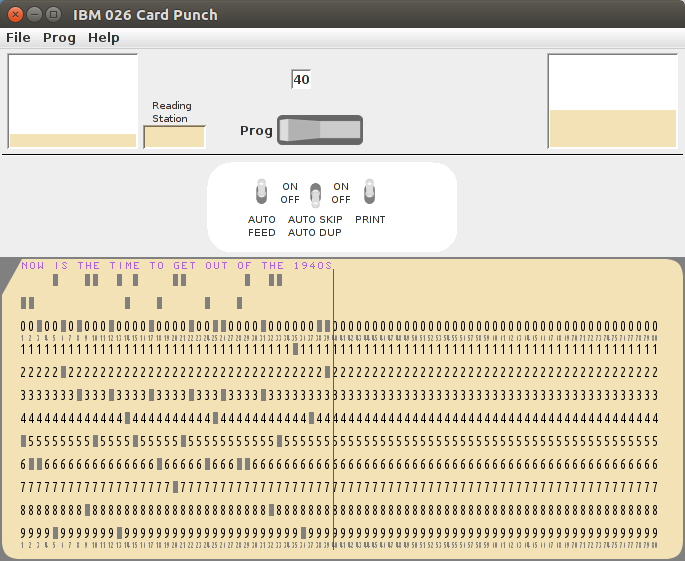Screen dimensions: 685x561
Task: Click the 'AUTO FEED' label
Action: [262, 226]
